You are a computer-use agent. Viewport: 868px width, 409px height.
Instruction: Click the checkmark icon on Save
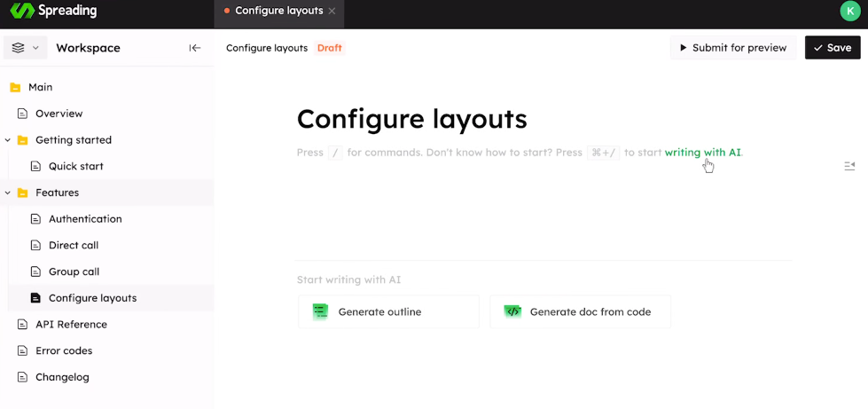click(x=818, y=48)
